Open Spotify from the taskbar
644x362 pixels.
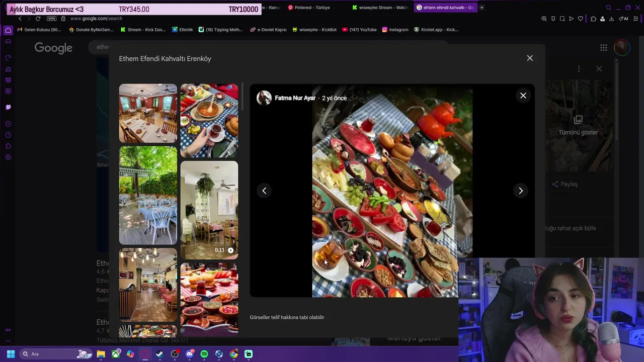[204, 354]
